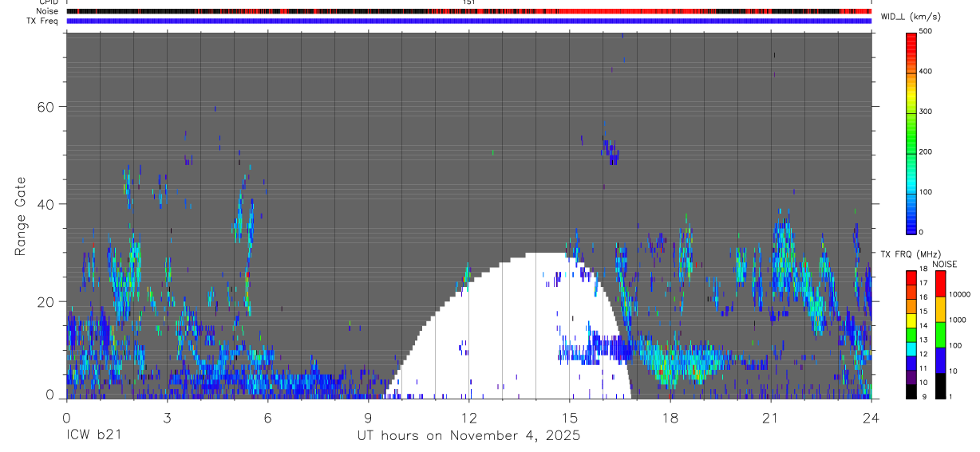980x452 pixels.
Task: Click the 151 CPID value at top
Action: pyautogui.click(x=469, y=2)
